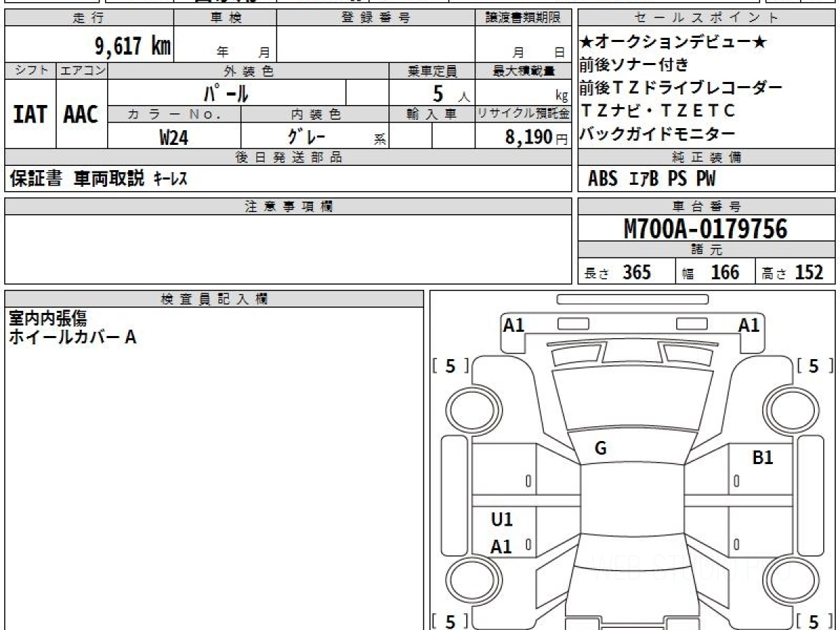Select the グレー interior color value
840x630 pixels.
[x=307, y=136]
